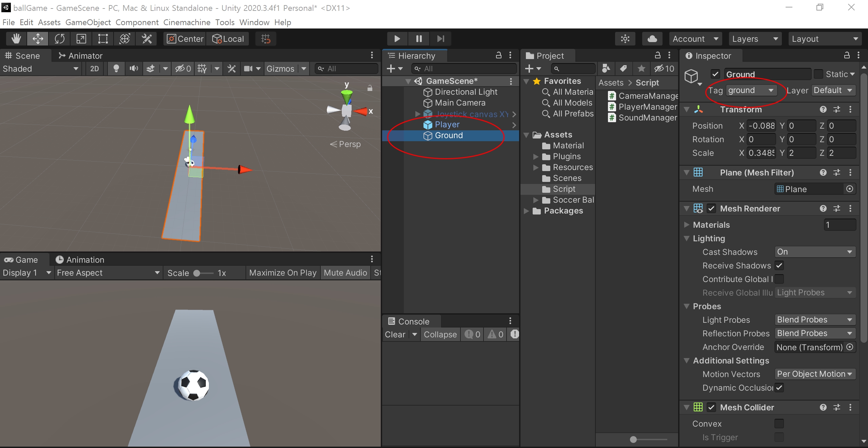Click Maximize On Play button
868x448 pixels.
pos(282,273)
